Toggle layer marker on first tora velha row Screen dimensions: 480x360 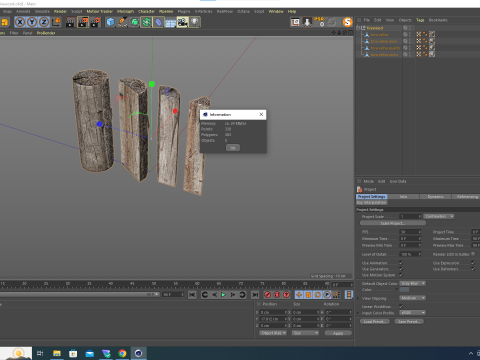[x=405, y=34]
